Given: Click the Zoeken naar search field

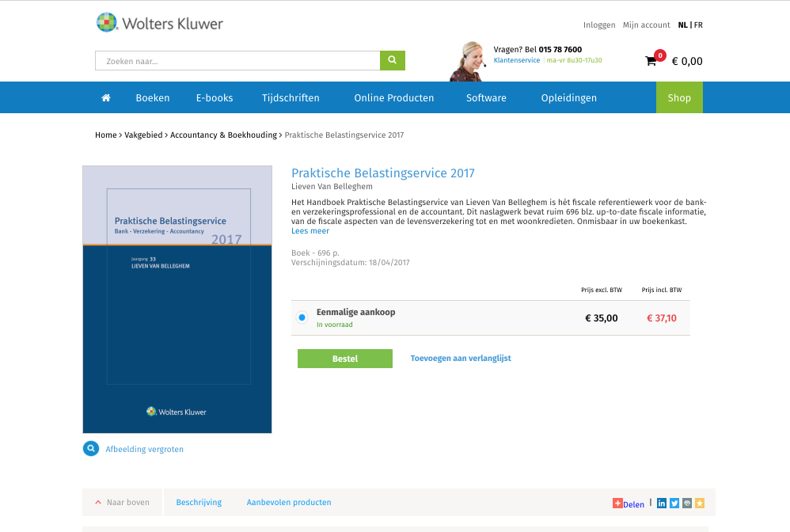Looking at the screenshot, I should (x=237, y=61).
